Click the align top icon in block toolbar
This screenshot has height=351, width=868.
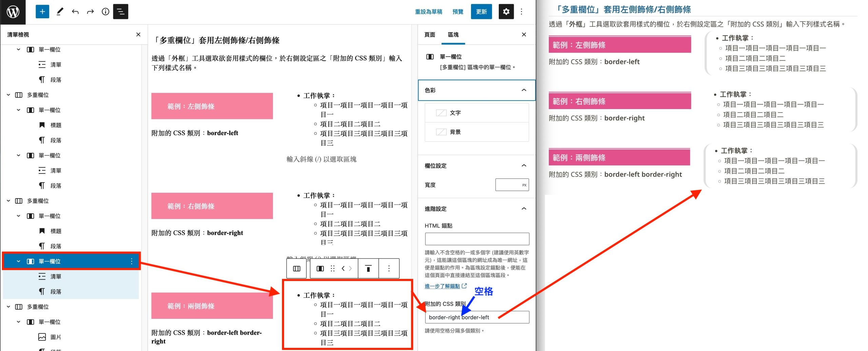tap(368, 268)
